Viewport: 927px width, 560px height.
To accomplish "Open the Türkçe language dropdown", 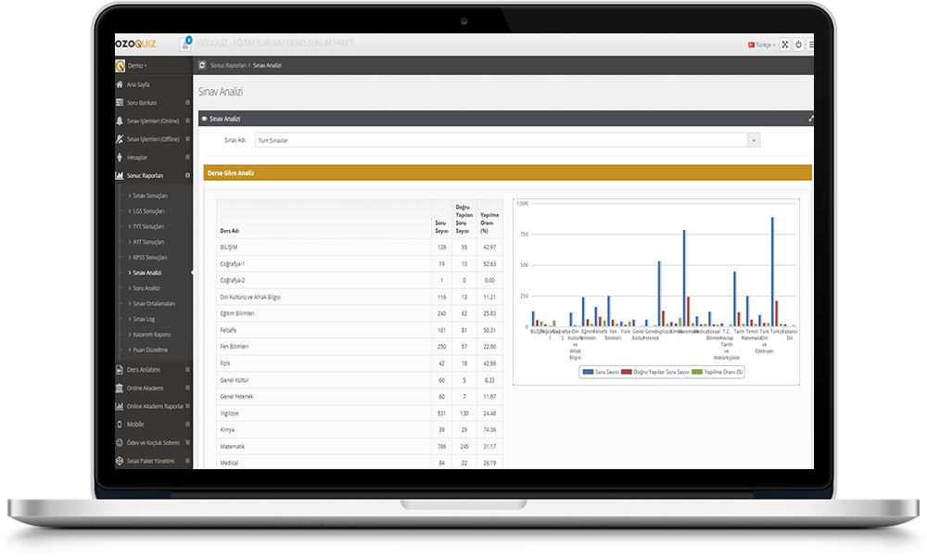I will tap(761, 45).
